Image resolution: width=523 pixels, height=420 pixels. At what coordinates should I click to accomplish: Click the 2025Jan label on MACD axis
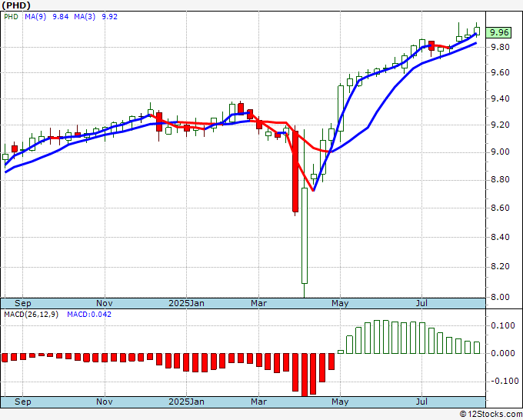(x=186, y=402)
